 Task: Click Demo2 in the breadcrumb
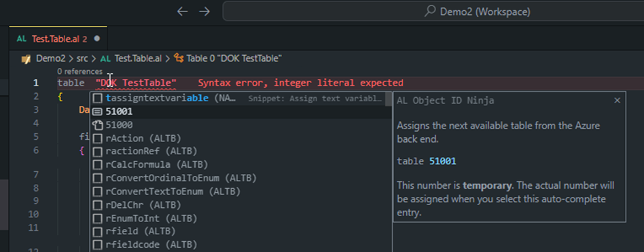click(50, 58)
